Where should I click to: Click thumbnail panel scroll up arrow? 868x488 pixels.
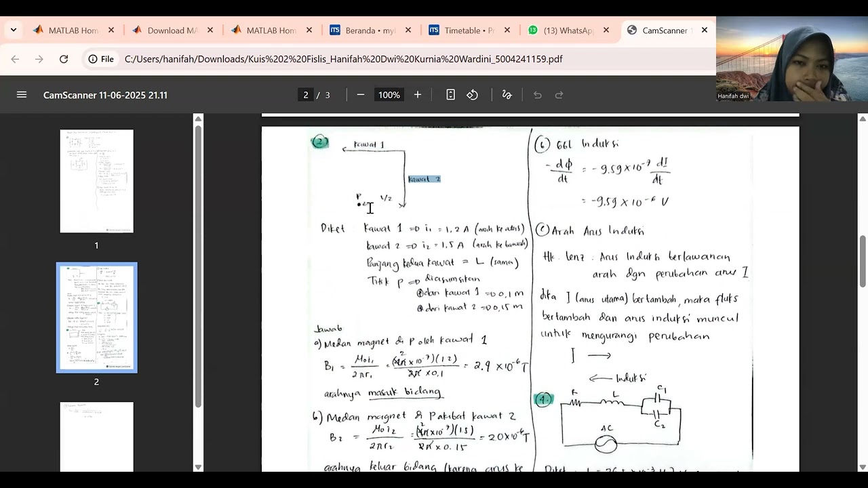click(198, 119)
